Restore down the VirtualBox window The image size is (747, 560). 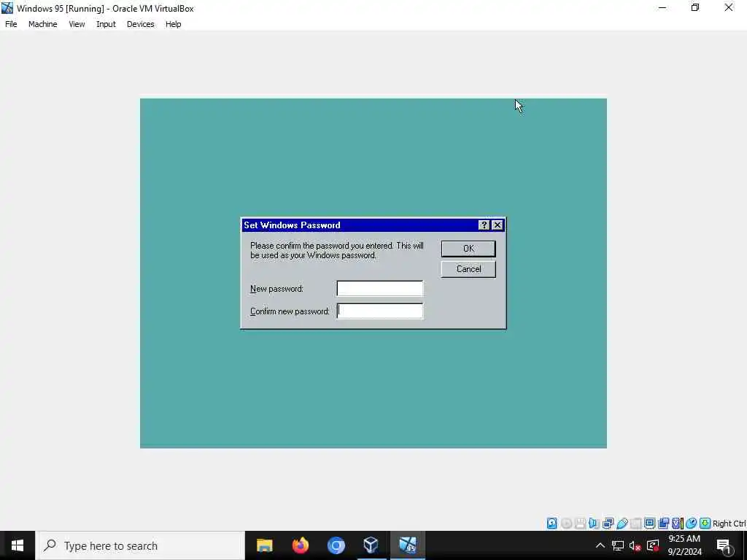[x=695, y=7]
